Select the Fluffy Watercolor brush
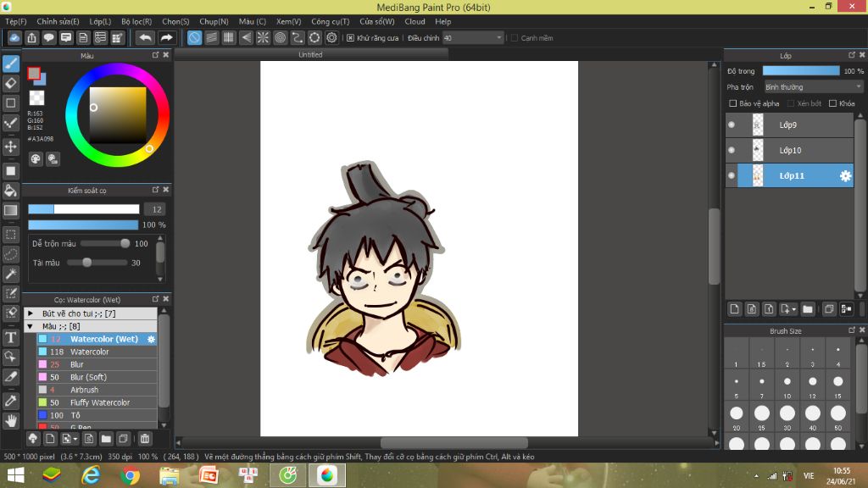This screenshot has height=488, width=868. (97, 402)
